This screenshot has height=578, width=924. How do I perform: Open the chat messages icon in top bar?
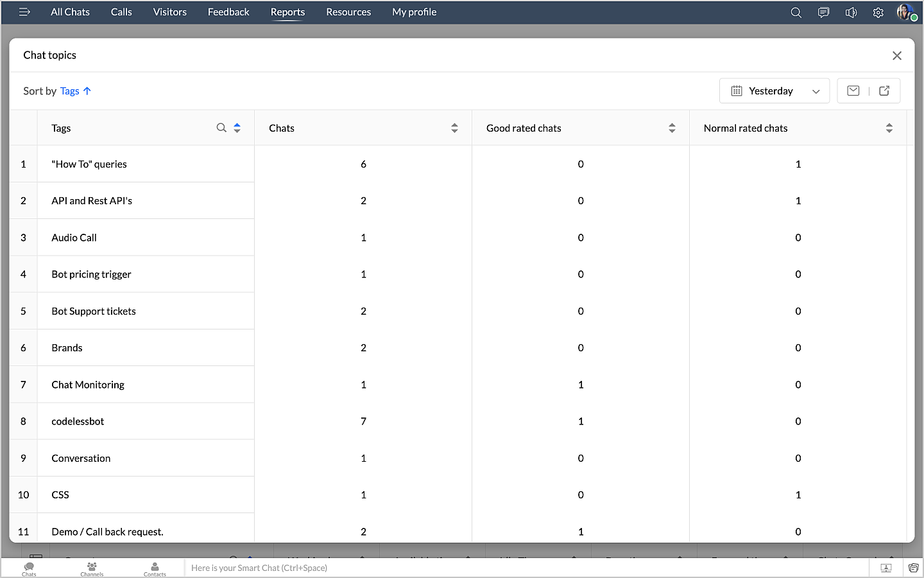[823, 12]
